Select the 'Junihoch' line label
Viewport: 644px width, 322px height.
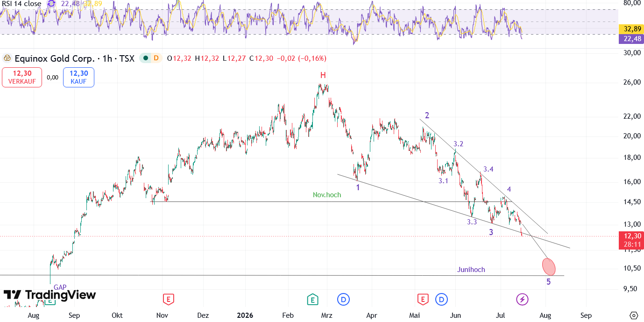pyautogui.click(x=471, y=270)
